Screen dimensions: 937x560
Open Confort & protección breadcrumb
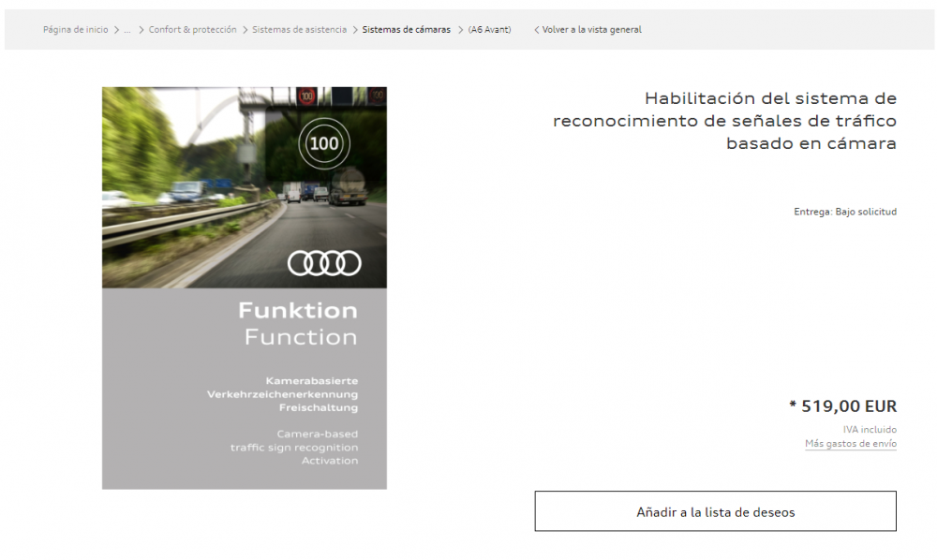(x=192, y=30)
